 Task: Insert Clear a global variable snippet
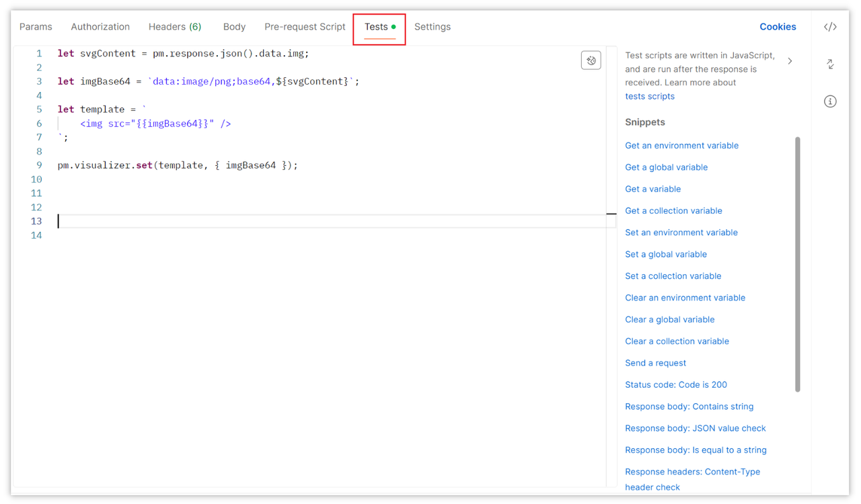(x=669, y=319)
